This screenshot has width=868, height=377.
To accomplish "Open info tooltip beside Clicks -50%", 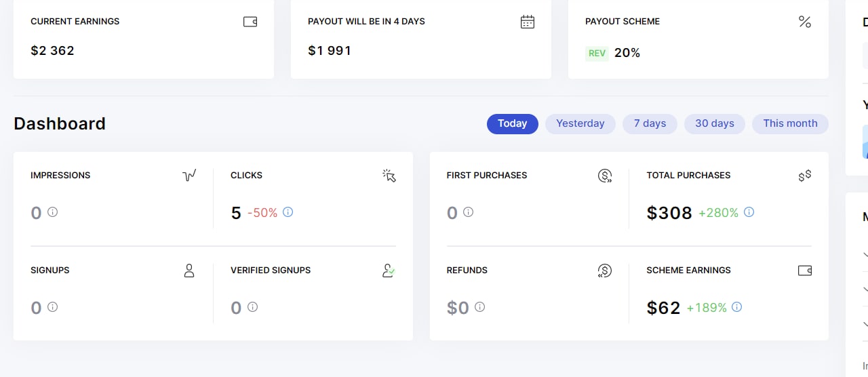I will coord(288,212).
